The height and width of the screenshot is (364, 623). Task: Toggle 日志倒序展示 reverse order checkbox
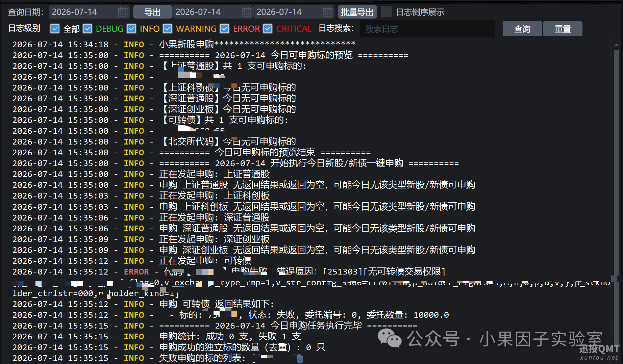coord(386,12)
